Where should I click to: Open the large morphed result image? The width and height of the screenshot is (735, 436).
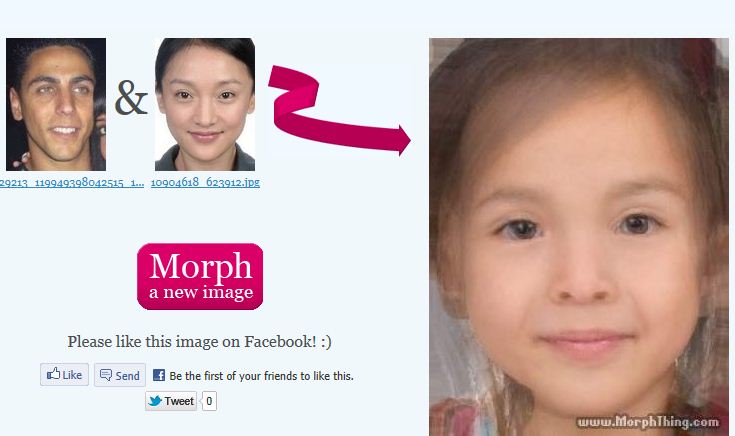579,237
